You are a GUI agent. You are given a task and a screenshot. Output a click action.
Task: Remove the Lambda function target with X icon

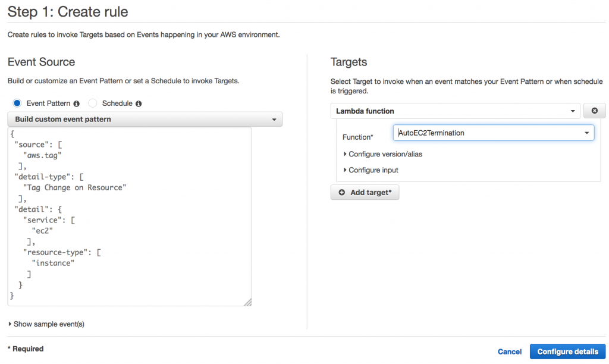click(x=594, y=111)
